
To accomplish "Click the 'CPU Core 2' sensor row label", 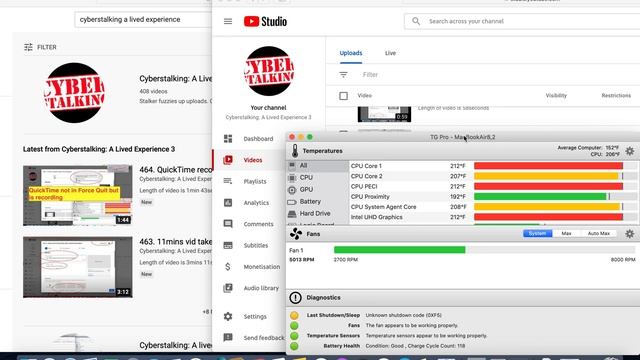I will pyautogui.click(x=367, y=176).
